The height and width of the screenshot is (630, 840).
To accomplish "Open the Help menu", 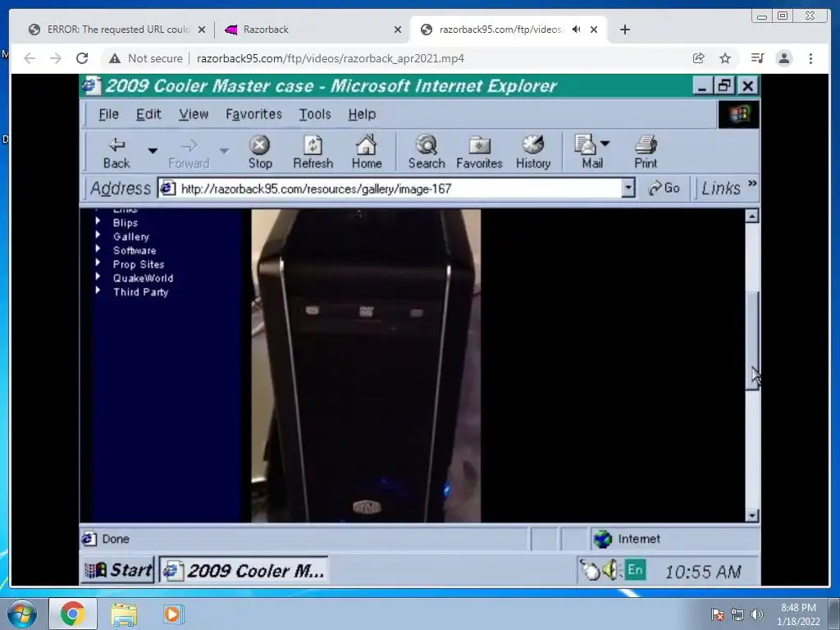I will click(362, 114).
